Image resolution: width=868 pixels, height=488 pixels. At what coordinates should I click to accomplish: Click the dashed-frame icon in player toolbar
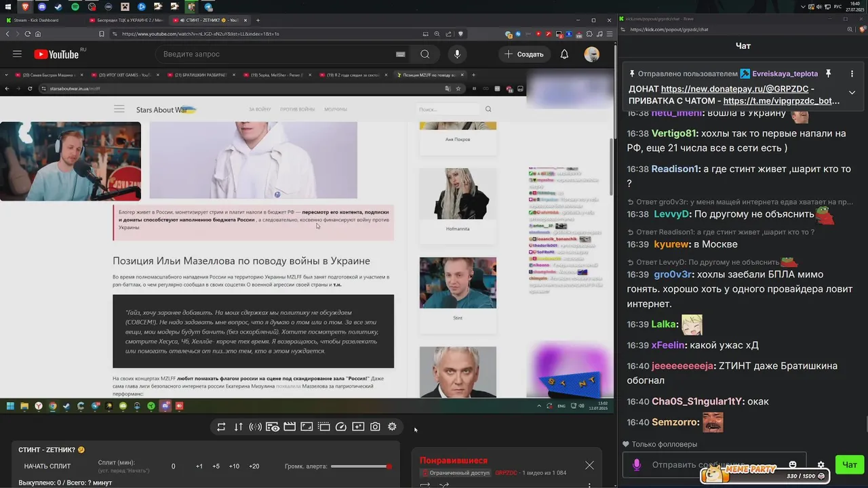(324, 426)
